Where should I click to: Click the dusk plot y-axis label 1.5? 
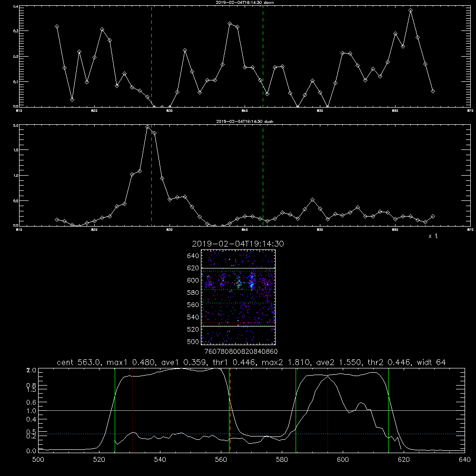click(x=16, y=150)
